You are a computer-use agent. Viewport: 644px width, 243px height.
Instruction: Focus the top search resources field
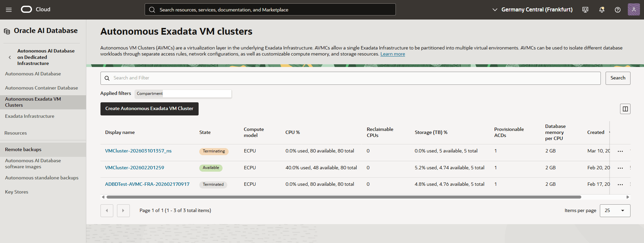(270, 9)
